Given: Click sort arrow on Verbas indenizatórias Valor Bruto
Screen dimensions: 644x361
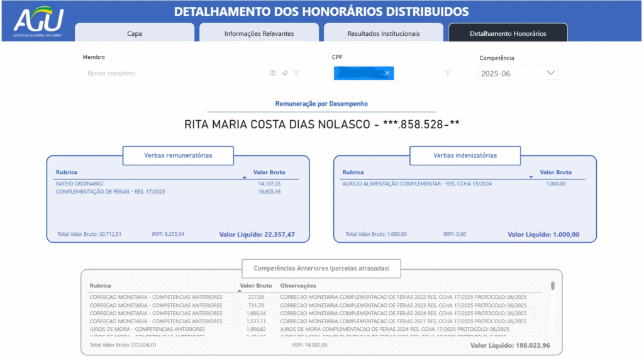Looking at the screenshot, I should [x=531, y=178].
